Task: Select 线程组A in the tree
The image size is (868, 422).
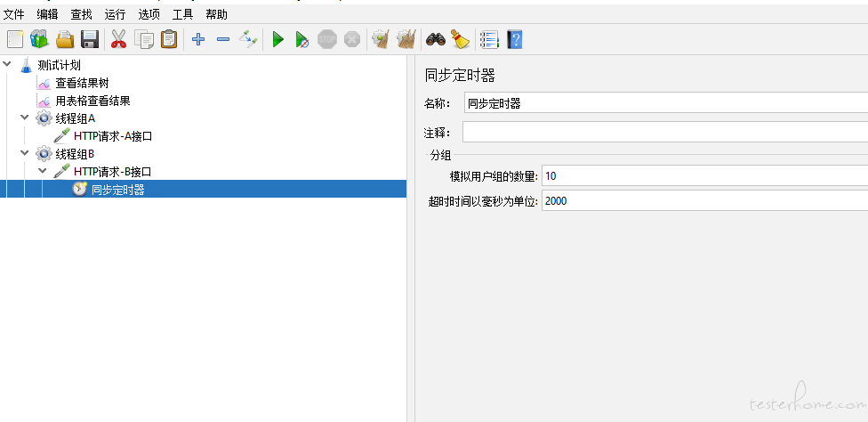Action: point(76,118)
